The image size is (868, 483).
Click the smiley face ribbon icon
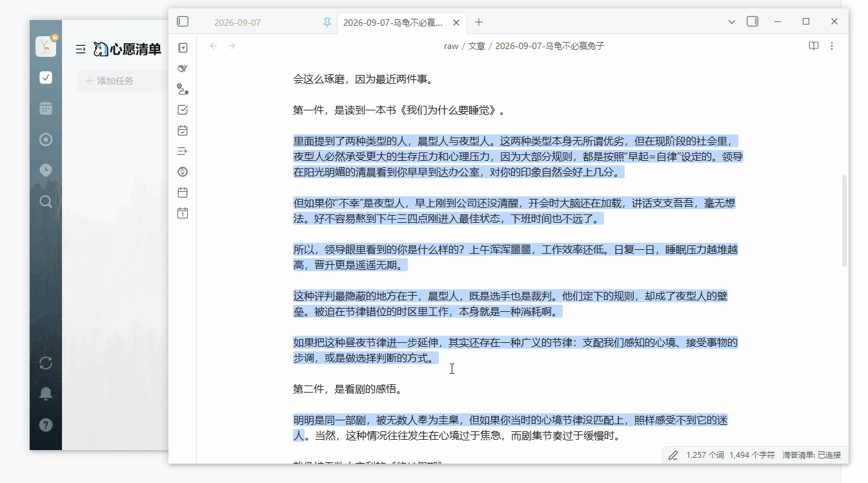[183, 172]
